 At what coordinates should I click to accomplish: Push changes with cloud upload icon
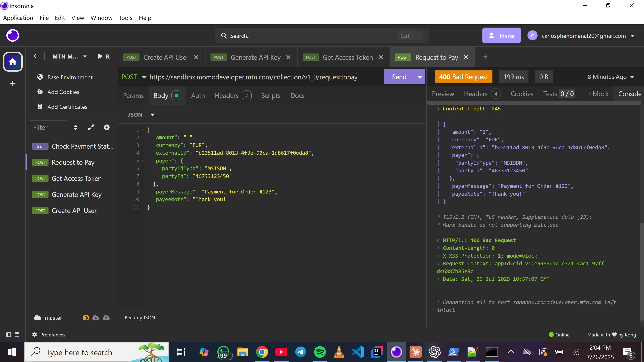tap(106, 318)
